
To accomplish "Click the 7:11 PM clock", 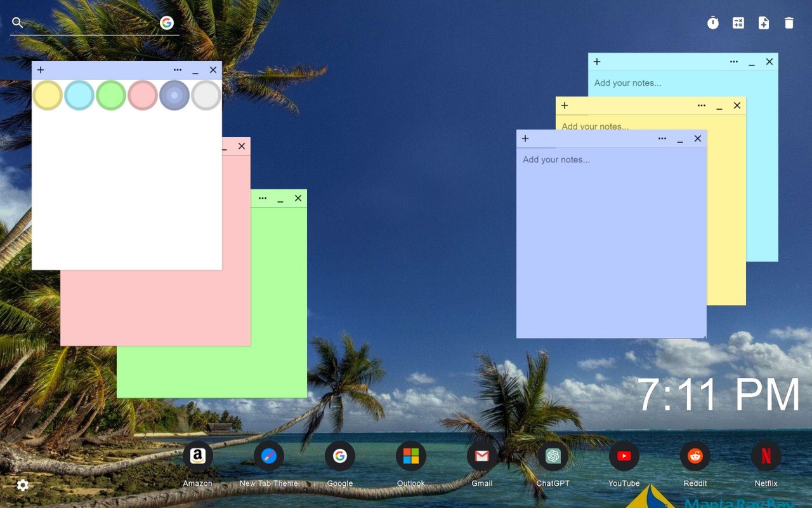I will pyautogui.click(x=718, y=395).
